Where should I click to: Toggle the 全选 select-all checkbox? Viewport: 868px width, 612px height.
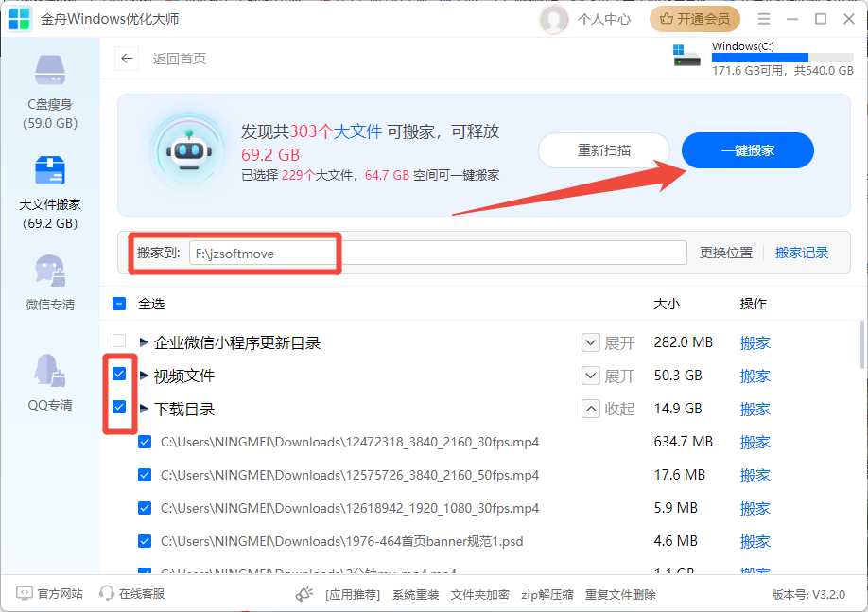tap(119, 304)
